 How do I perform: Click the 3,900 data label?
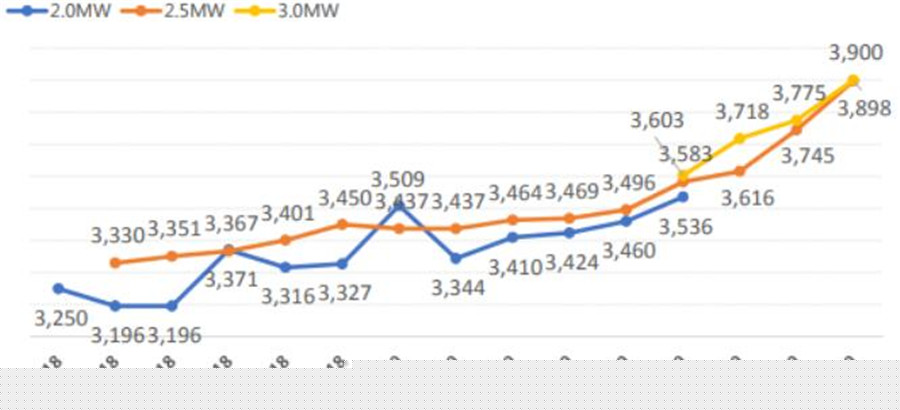tap(855, 52)
